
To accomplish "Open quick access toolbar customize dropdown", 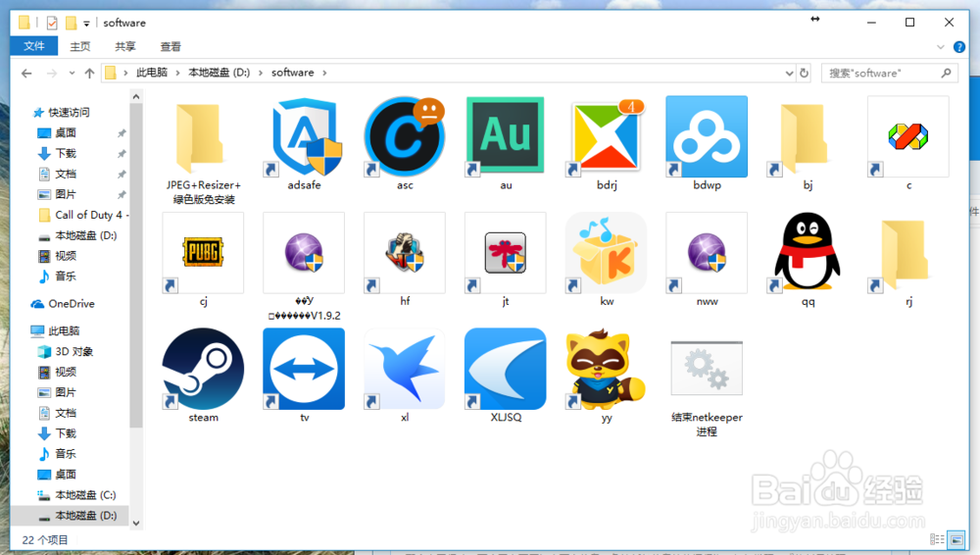I will coord(86,24).
